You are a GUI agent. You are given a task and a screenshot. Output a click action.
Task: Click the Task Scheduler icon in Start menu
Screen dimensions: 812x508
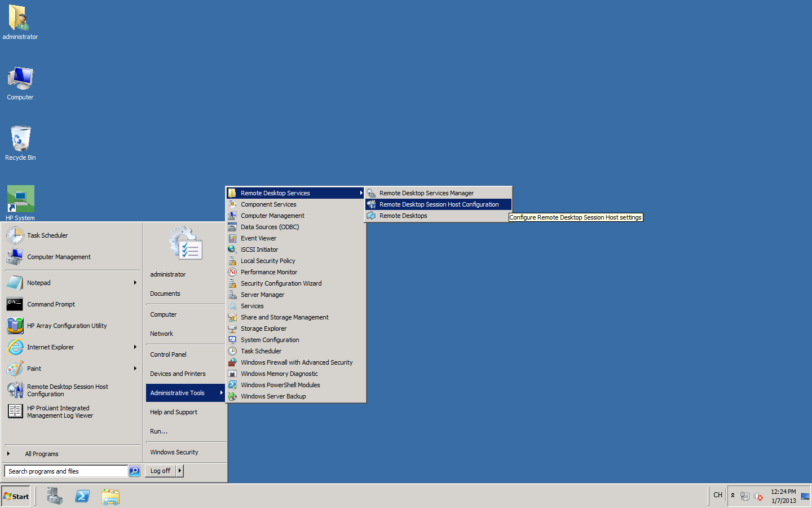point(15,235)
